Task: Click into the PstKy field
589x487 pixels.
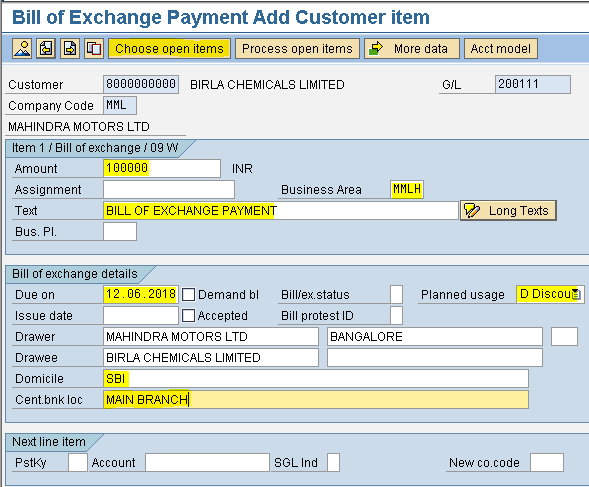Action: click(x=78, y=462)
